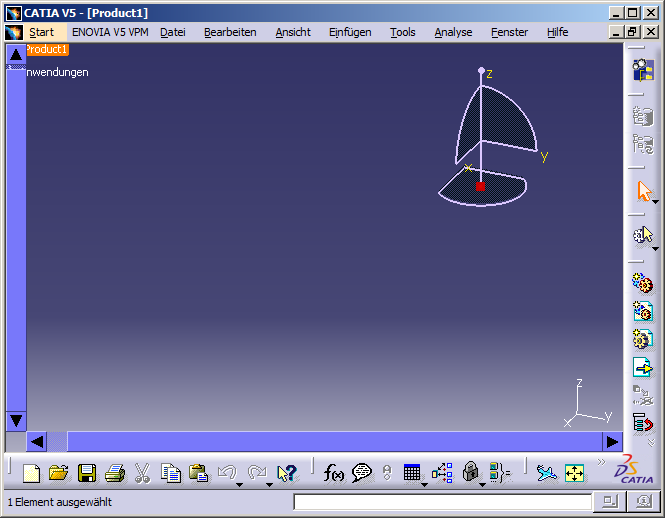
Task: Click the red square on the compass
Action: click(480, 186)
